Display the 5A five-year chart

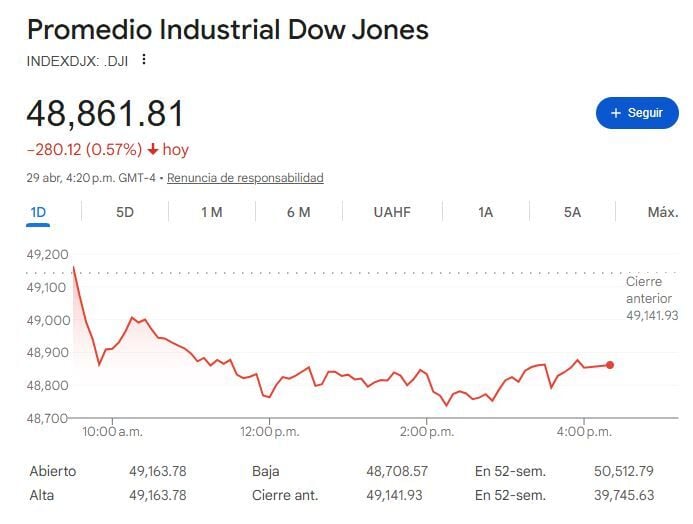[572, 212]
